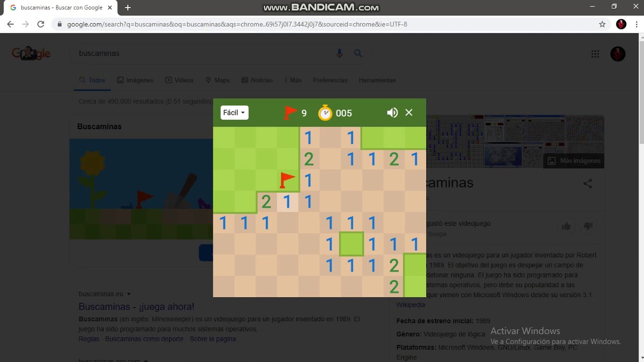Image resolution: width=644 pixels, height=362 pixels.
Task: Click the blue search magnifier button
Action: [358, 53]
